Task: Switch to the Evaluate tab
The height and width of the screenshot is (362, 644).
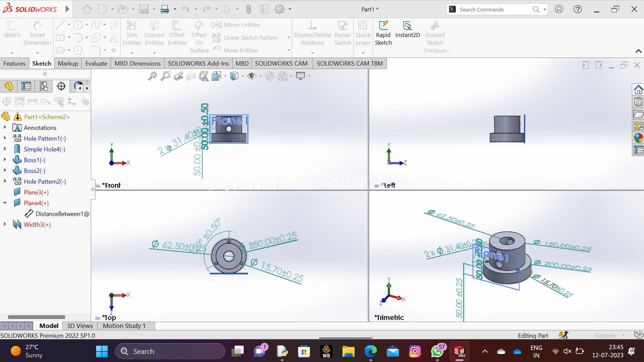Action: tap(96, 63)
